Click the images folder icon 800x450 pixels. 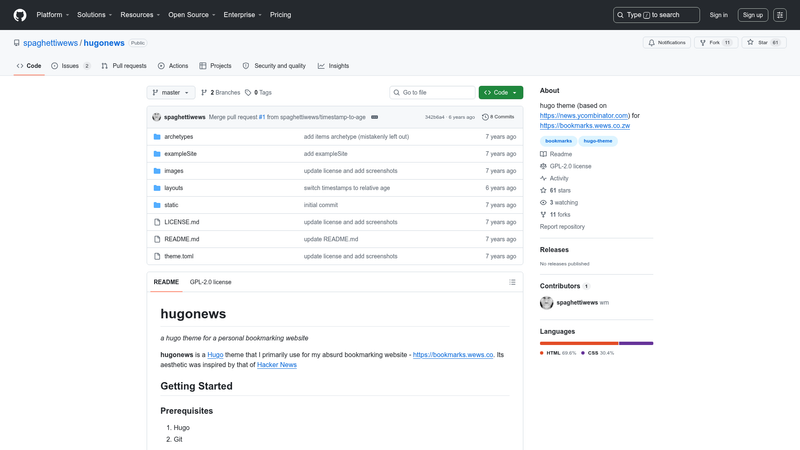click(x=157, y=171)
